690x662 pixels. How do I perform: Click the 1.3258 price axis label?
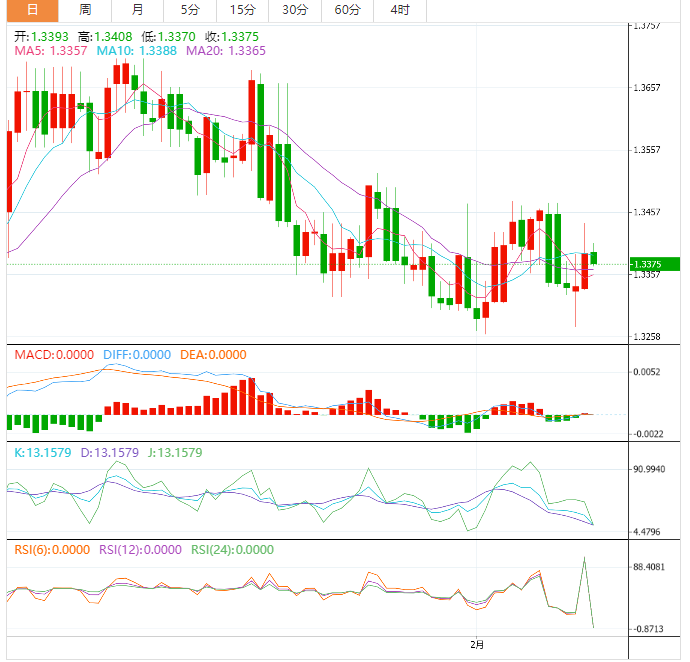(647, 337)
